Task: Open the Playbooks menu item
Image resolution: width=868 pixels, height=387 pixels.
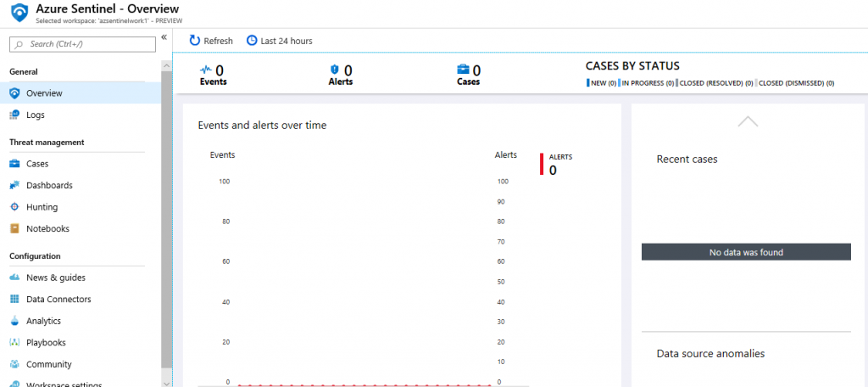Action: point(46,343)
